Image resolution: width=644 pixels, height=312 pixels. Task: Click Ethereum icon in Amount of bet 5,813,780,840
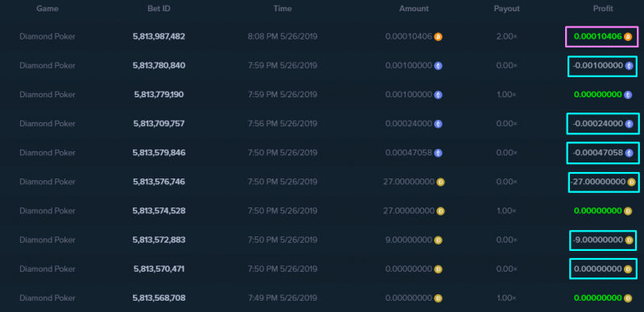tap(438, 66)
